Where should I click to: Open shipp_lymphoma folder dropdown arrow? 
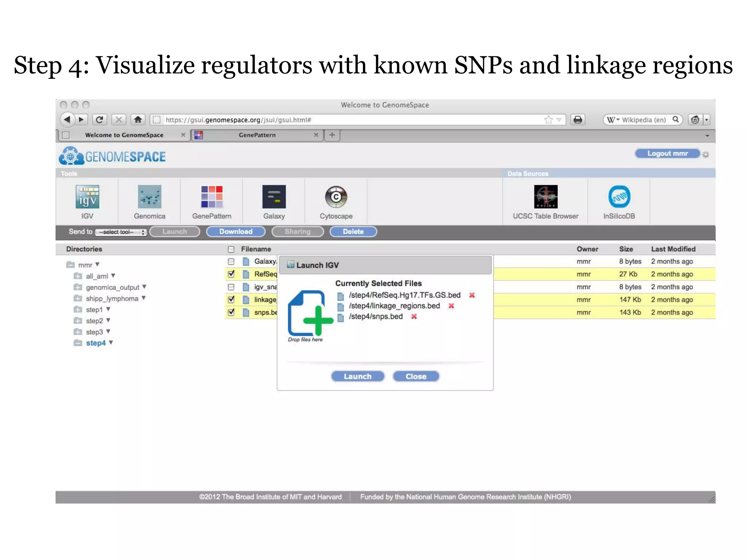144,298
